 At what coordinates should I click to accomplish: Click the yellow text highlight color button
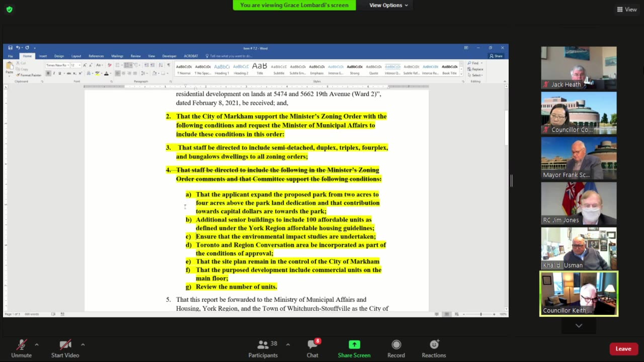click(97, 73)
